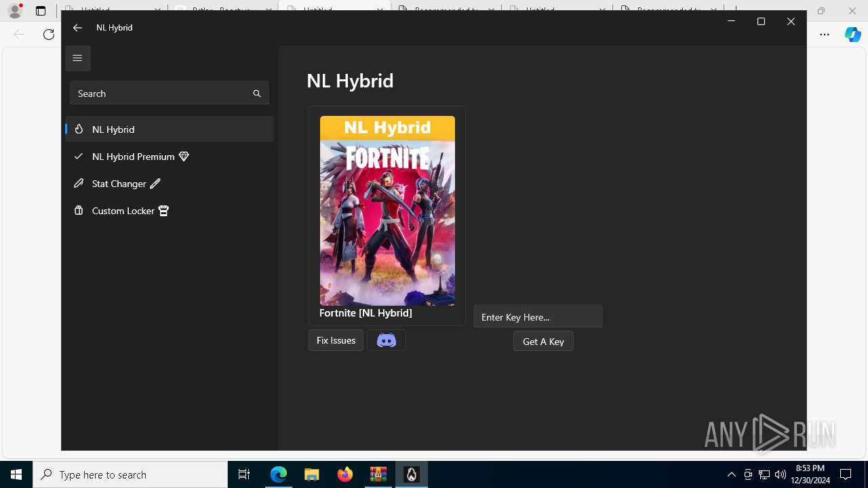Screen dimensions: 868x488
Task: Open the Custom Locker section
Action: (x=170, y=211)
